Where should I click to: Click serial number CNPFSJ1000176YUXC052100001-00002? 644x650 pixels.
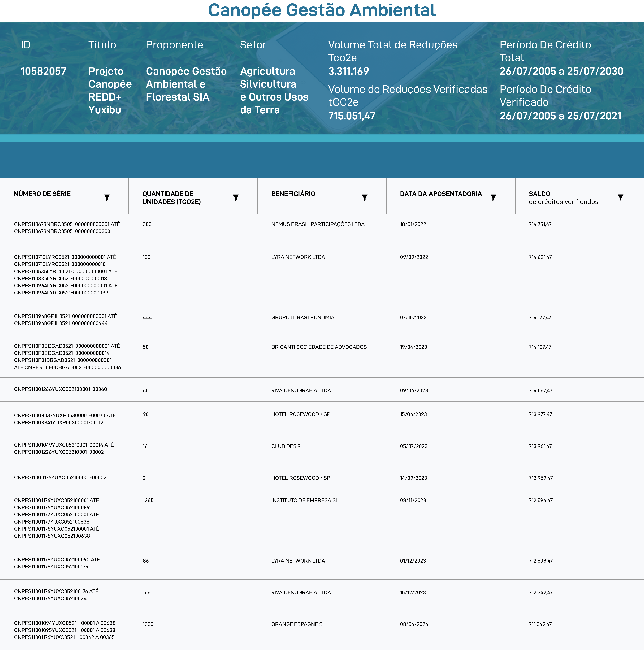click(60, 477)
